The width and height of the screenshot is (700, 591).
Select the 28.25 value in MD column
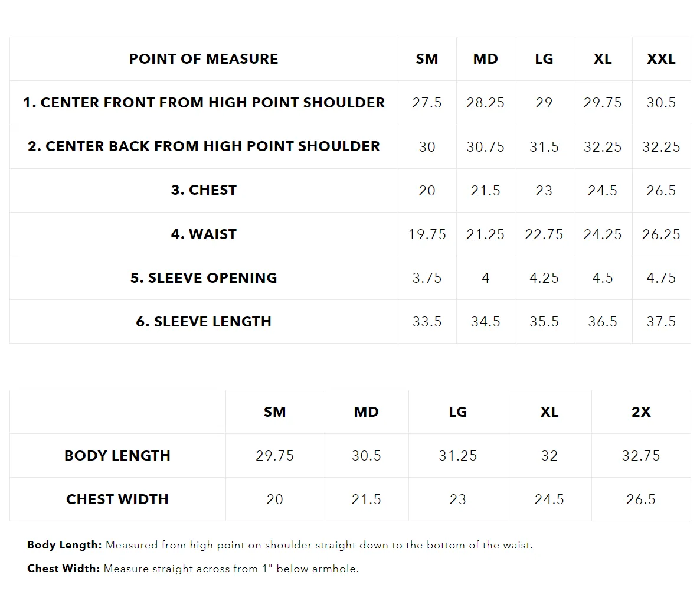point(485,103)
